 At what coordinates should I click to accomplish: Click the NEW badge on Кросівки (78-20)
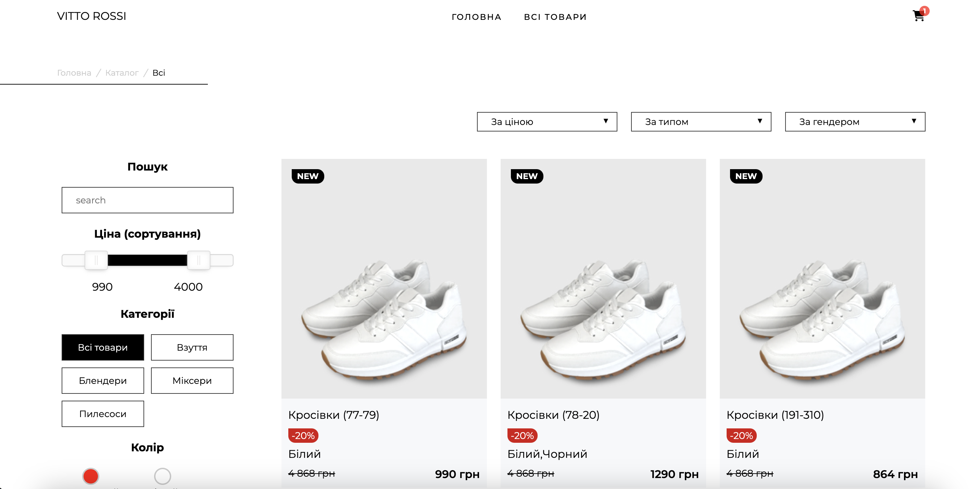tap(527, 176)
